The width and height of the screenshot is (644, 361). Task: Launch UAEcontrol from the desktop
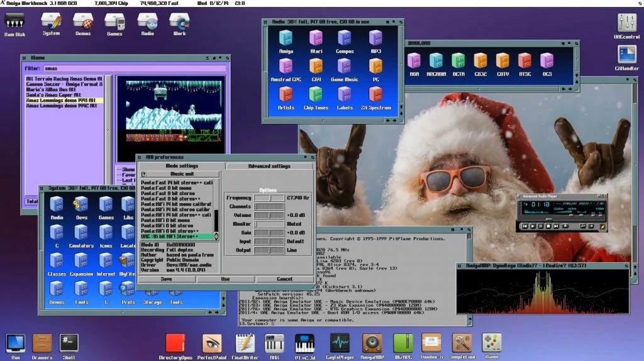tap(627, 26)
